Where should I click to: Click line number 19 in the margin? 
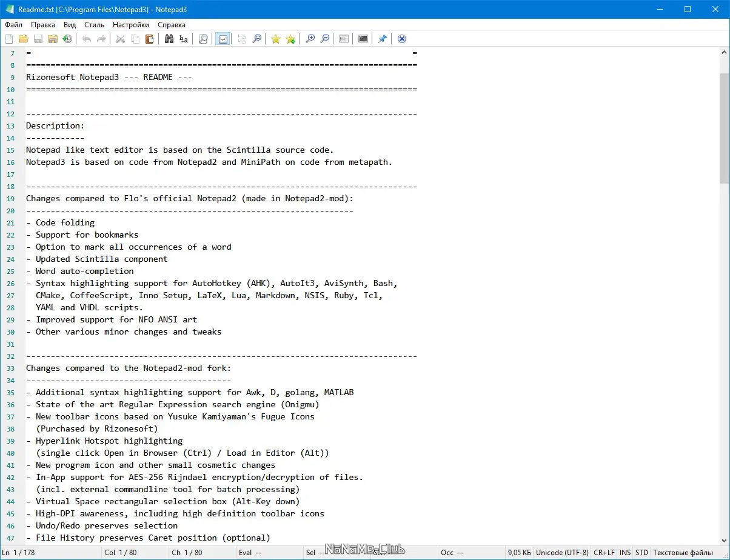coord(11,199)
